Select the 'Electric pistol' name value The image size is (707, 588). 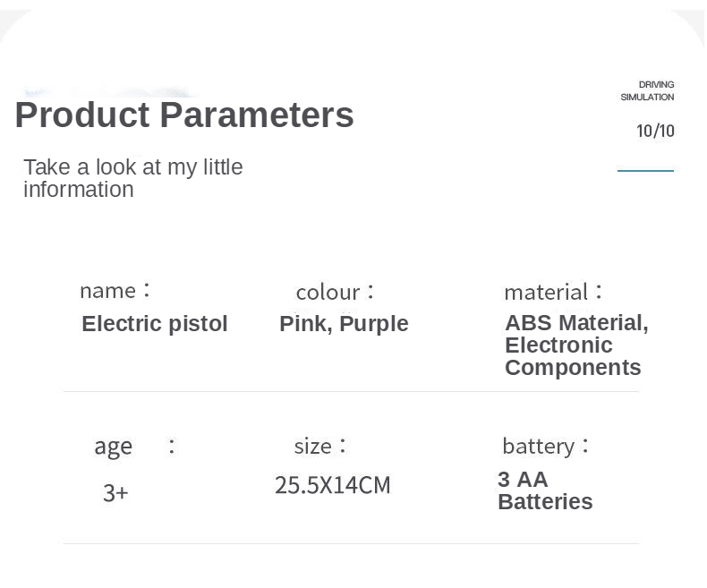155,324
